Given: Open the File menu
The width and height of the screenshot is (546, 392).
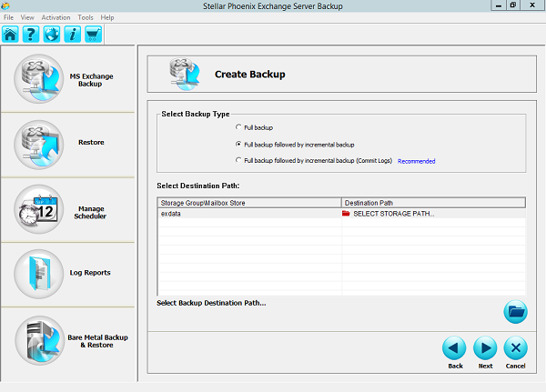Looking at the screenshot, I should [x=9, y=17].
